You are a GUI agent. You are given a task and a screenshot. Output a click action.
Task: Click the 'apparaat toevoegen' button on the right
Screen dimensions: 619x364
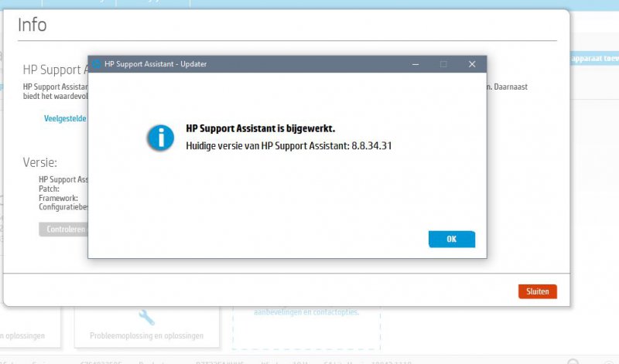593,58
